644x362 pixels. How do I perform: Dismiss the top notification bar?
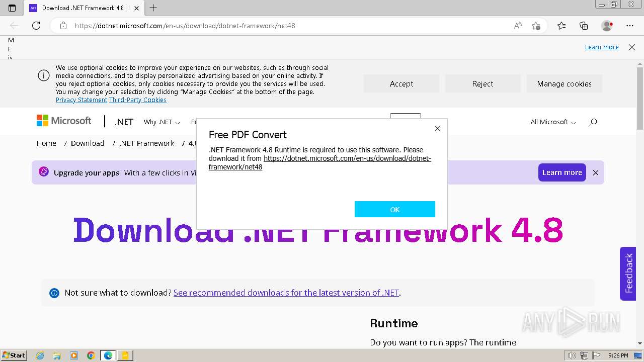click(x=632, y=47)
